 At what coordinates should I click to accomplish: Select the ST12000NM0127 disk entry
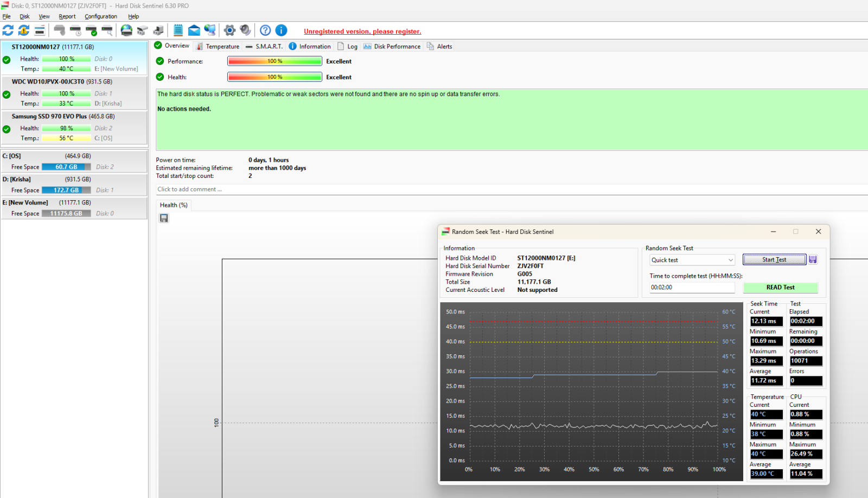click(74, 58)
